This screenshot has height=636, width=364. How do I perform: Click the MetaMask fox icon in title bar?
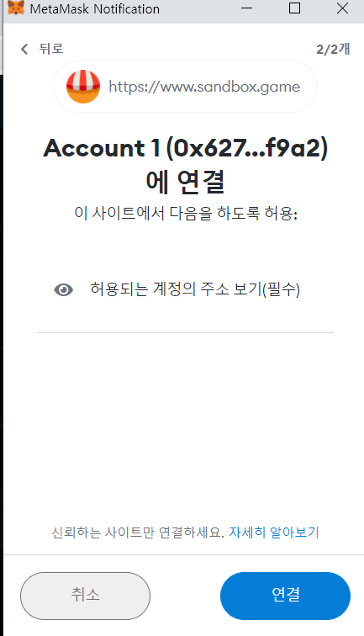pos(16,8)
